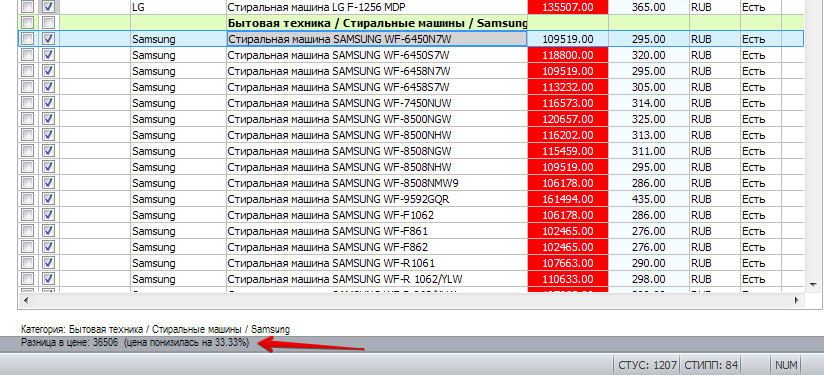Select the red price cell 118800.00

pos(568,55)
